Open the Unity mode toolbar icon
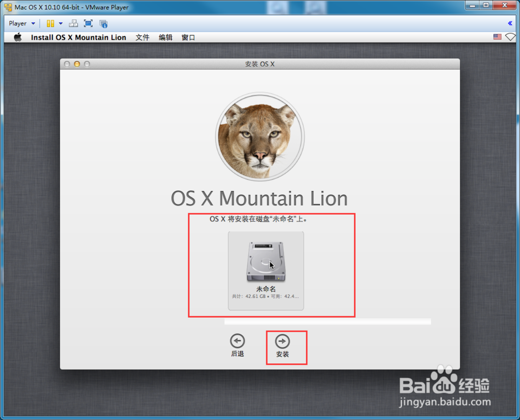The height and width of the screenshot is (420, 520). [x=103, y=23]
